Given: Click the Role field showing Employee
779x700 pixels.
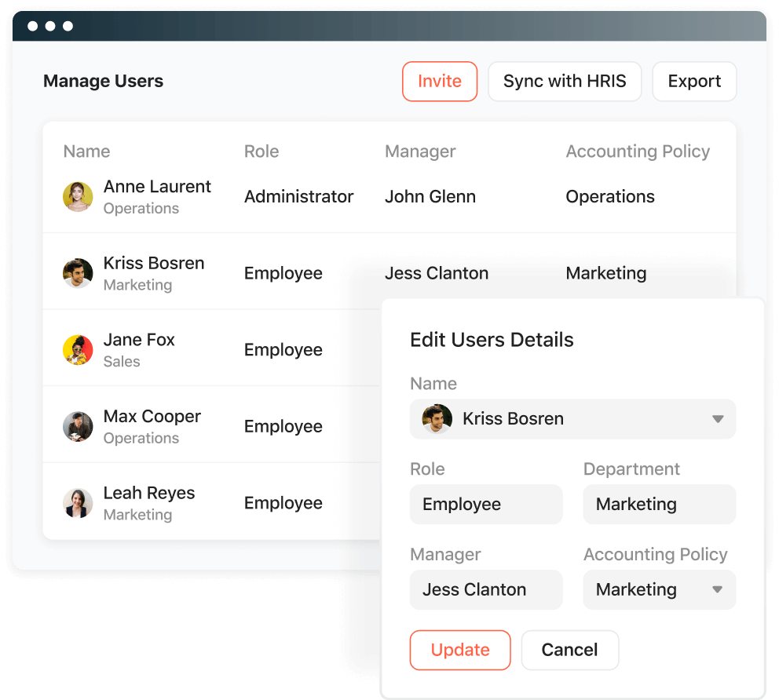Looking at the screenshot, I should click(x=486, y=505).
